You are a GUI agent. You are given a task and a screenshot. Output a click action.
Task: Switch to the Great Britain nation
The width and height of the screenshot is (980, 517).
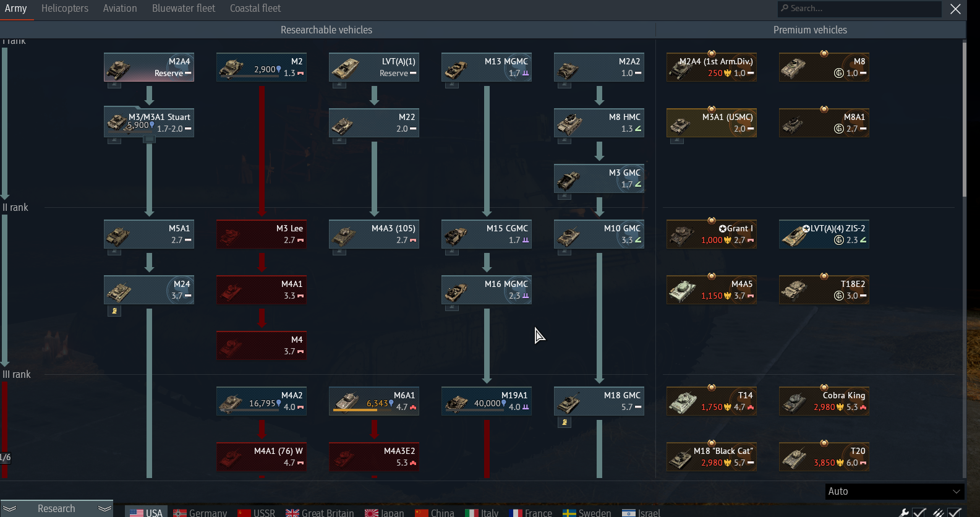320,513
